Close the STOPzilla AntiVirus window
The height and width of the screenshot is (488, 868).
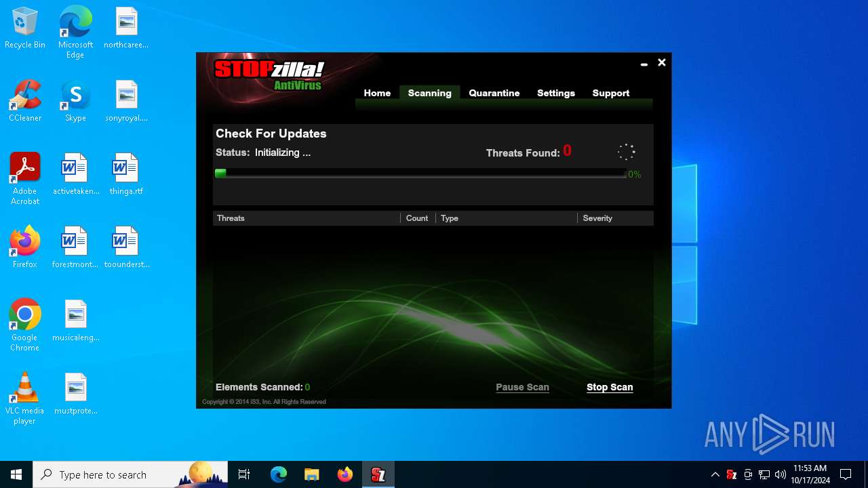pyautogui.click(x=662, y=62)
